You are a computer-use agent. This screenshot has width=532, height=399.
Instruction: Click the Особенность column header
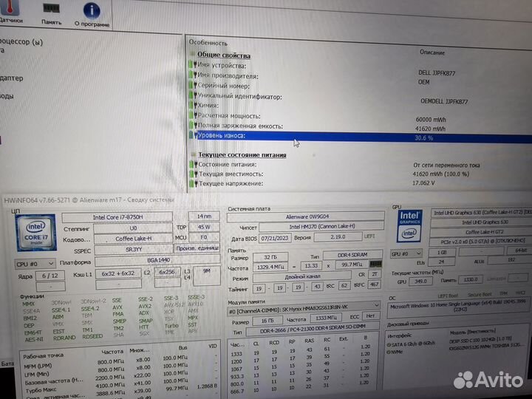click(208, 43)
